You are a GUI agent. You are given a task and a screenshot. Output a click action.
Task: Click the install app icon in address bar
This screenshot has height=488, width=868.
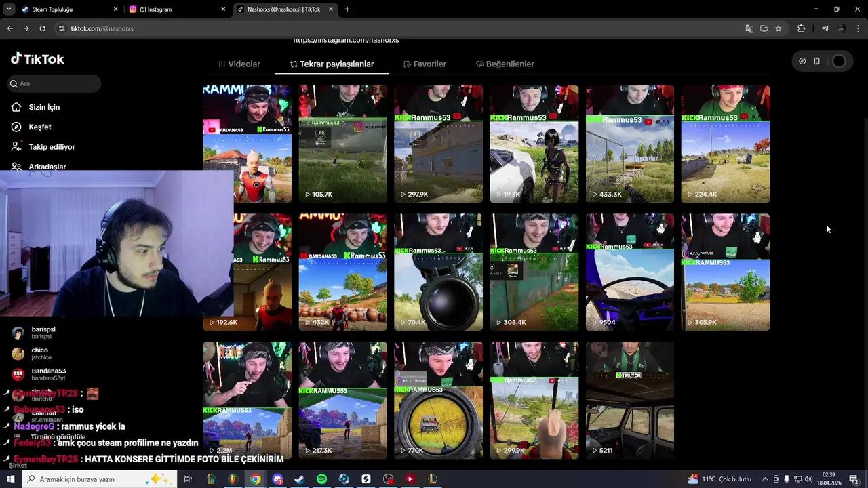pyautogui.click(x=764, y=28)
